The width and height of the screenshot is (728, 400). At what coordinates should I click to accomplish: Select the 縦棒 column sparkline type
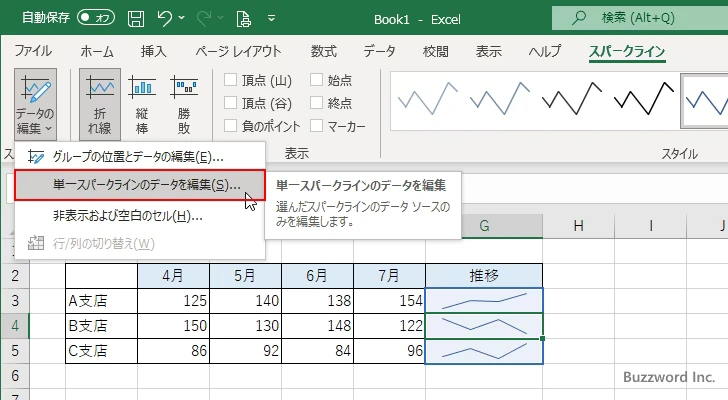[x=142, y=104]
